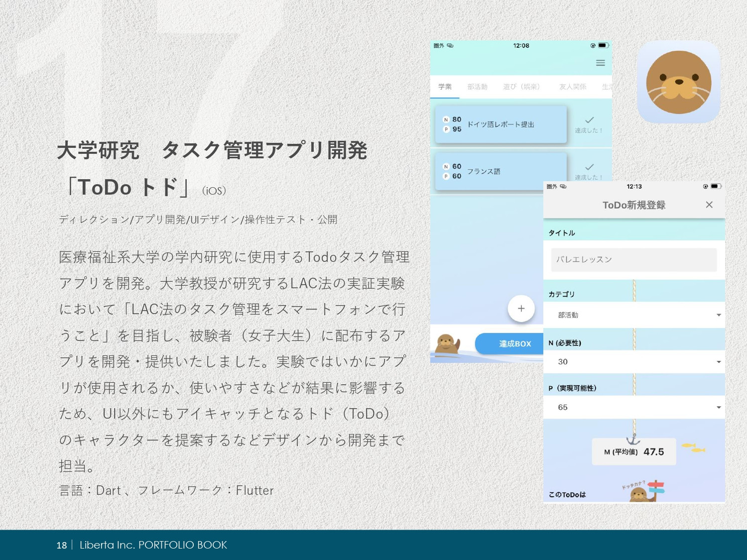Image resolution: width=747 pixels, height=560 pixels.
Task: Switch to the 学業 tab
Action: pos(445,87)
